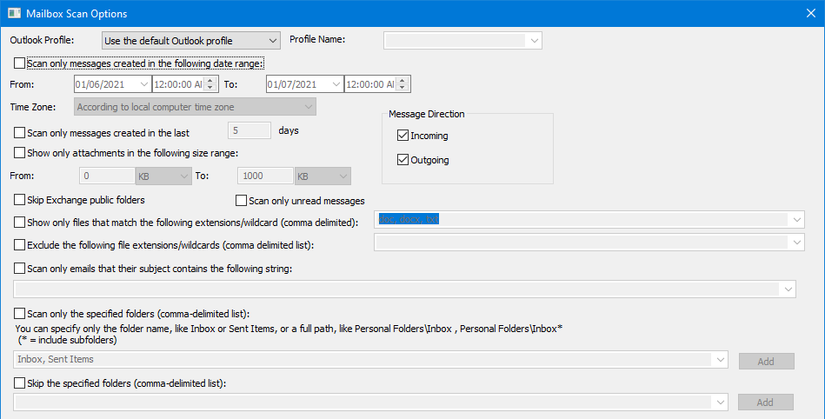Enable exclude the following file extensions
This screenshot has height=419, width=825.
[19, 245]
